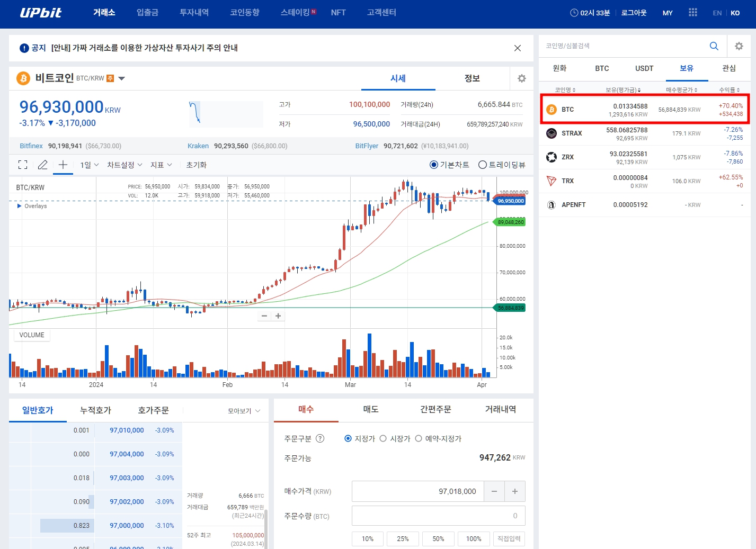Switch language to EN
Image resolution: width=756 pixels, height=549 pixels.
tap(717, 13)
